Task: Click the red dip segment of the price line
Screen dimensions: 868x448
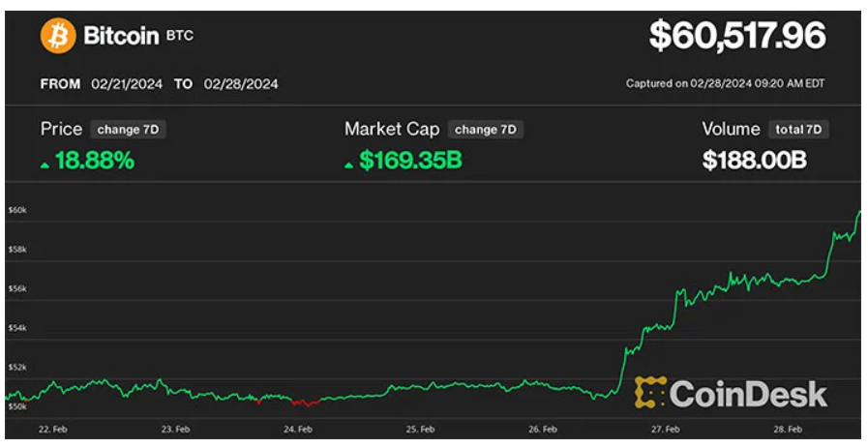Action: (306, 403)
